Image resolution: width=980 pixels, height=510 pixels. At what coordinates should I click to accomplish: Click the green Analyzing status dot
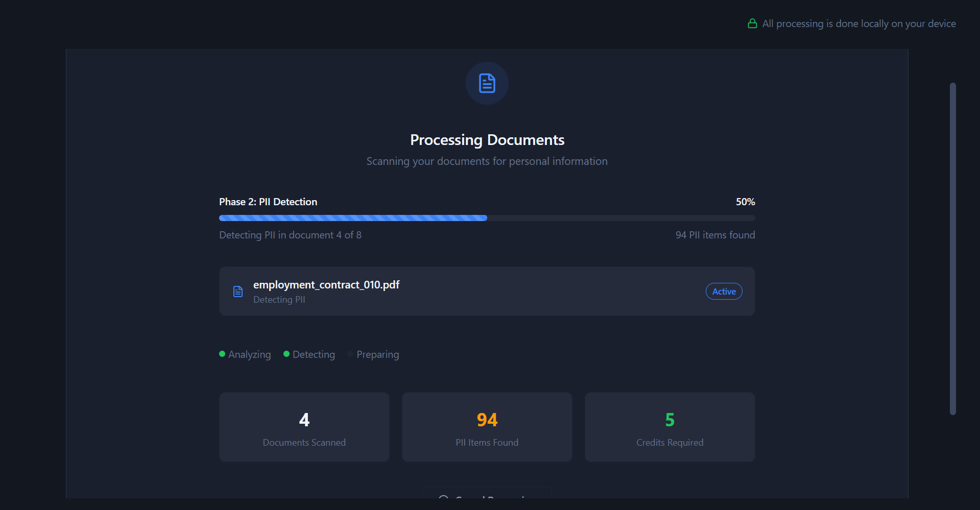click(x=222, y=354)
